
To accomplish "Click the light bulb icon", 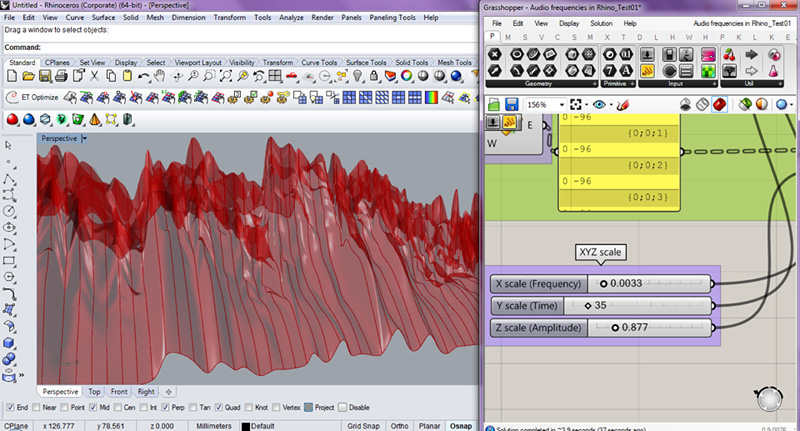I will tap(358, 77).
